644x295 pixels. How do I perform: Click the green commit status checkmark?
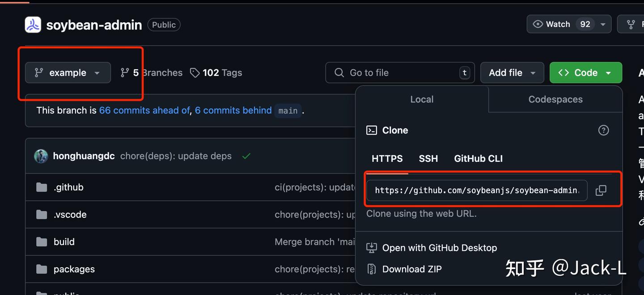tap(246, 156)
